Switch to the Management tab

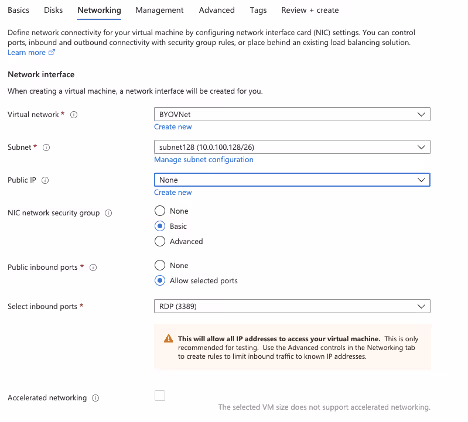159,10
